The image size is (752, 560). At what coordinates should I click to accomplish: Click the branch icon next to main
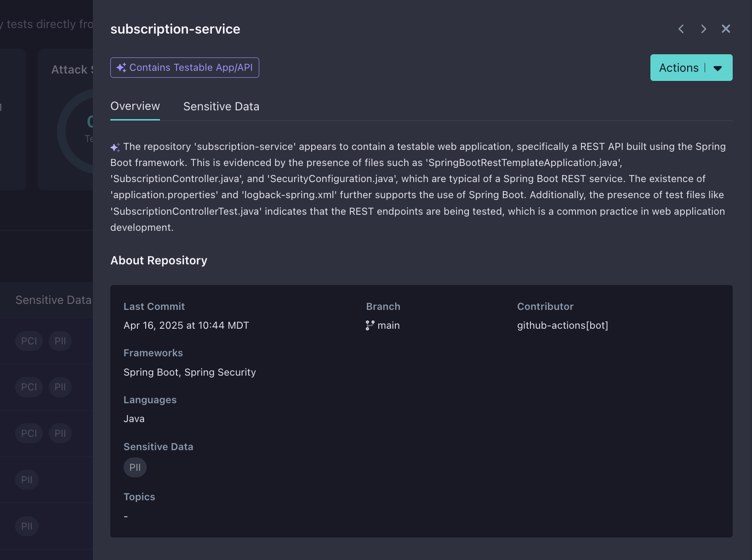click(370, 325)
